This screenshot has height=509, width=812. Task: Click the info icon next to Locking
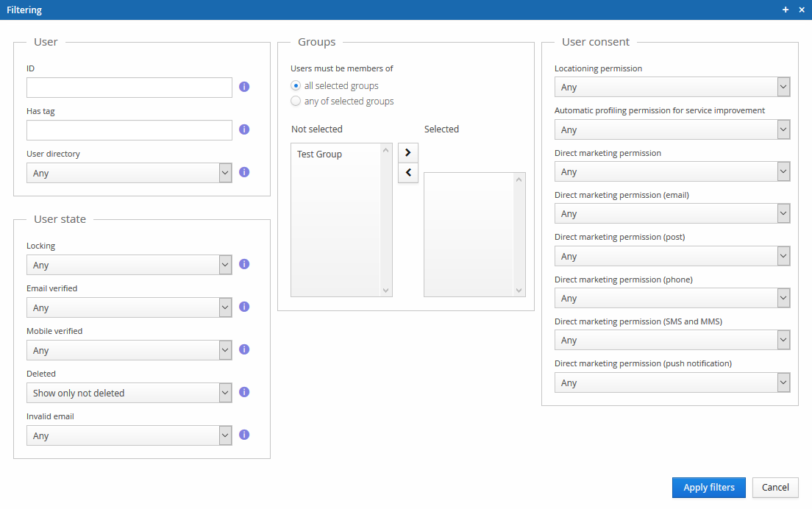[244, 264]
